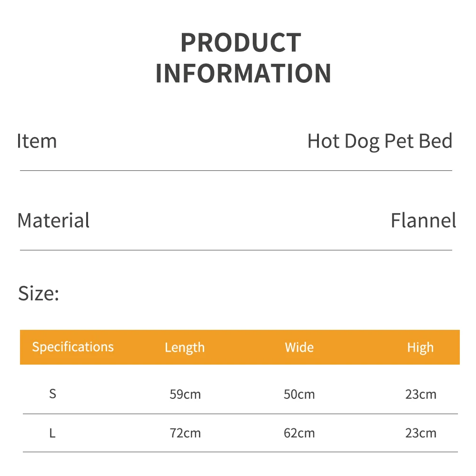Click the 23cm height for size S
Viewport: 476px width, 476px height.
pyautogui.click(x=421, y=395)
